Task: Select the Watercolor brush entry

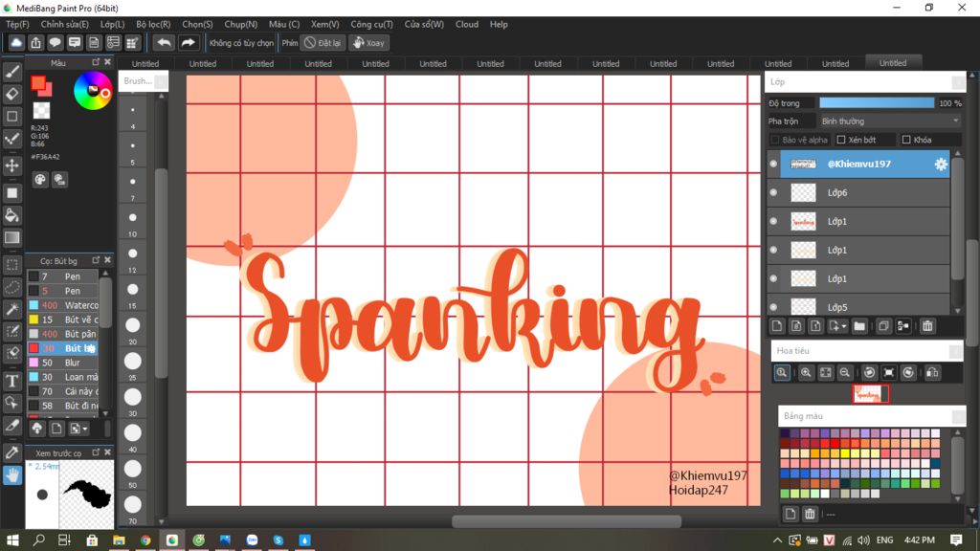Action: (x=62, y=305)
